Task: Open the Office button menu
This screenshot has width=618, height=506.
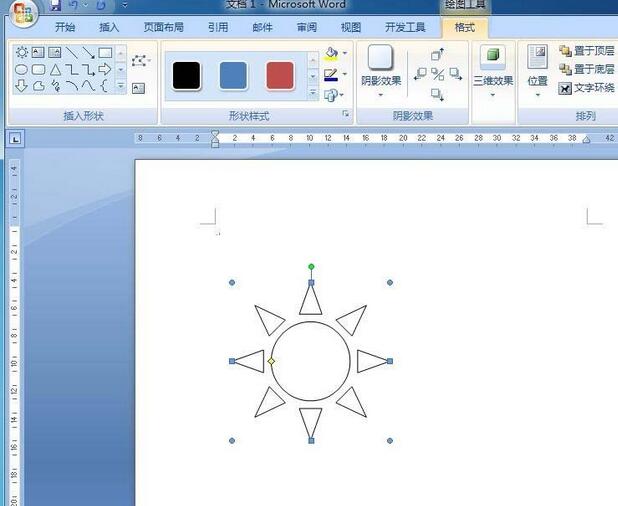Action: point(24,13)
